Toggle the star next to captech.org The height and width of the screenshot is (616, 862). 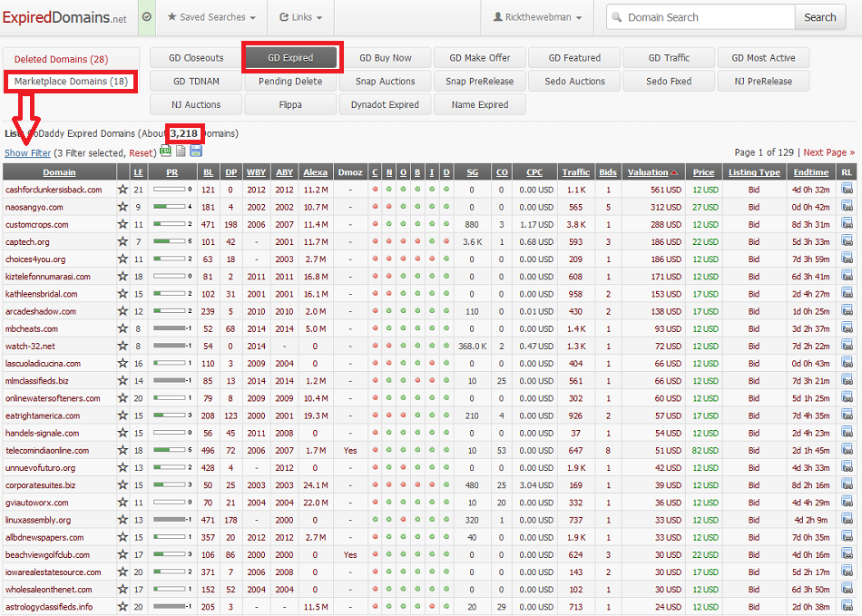[122, 241]
